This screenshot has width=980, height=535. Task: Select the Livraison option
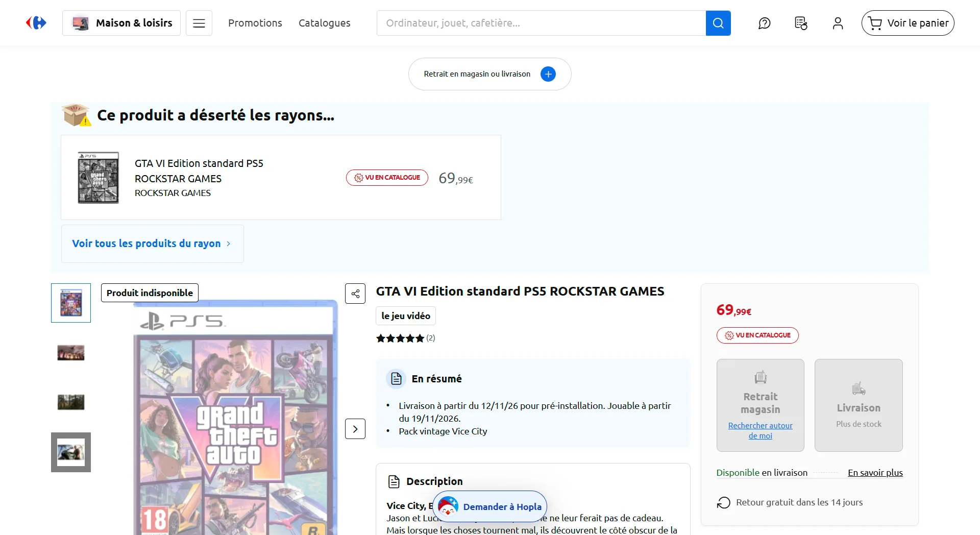coord(859,405)
